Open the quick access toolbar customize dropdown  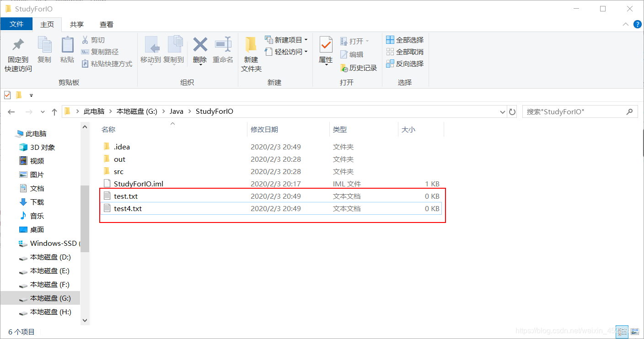(x=31, y=95)
